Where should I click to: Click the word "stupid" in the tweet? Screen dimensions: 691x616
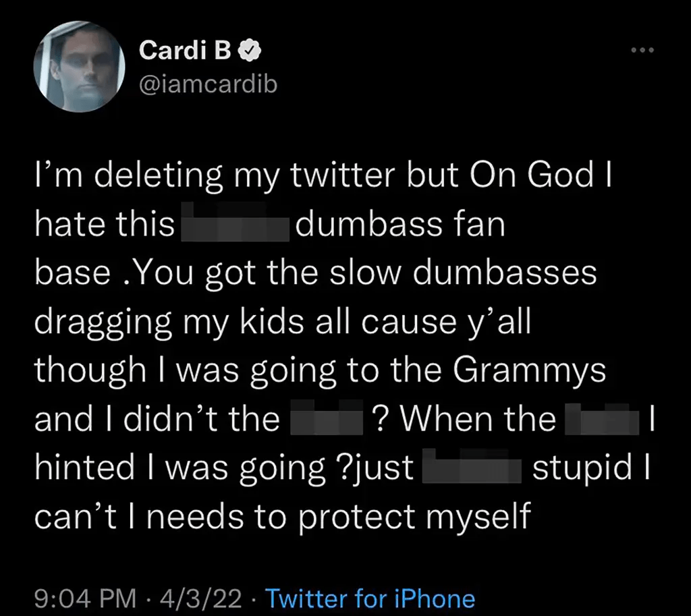click(x=582, y=468)
